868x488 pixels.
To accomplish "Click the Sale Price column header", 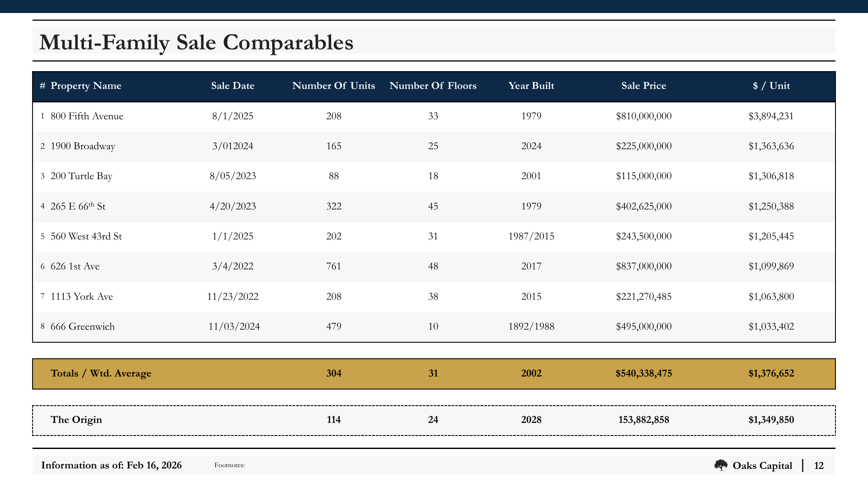I will 644,86.
